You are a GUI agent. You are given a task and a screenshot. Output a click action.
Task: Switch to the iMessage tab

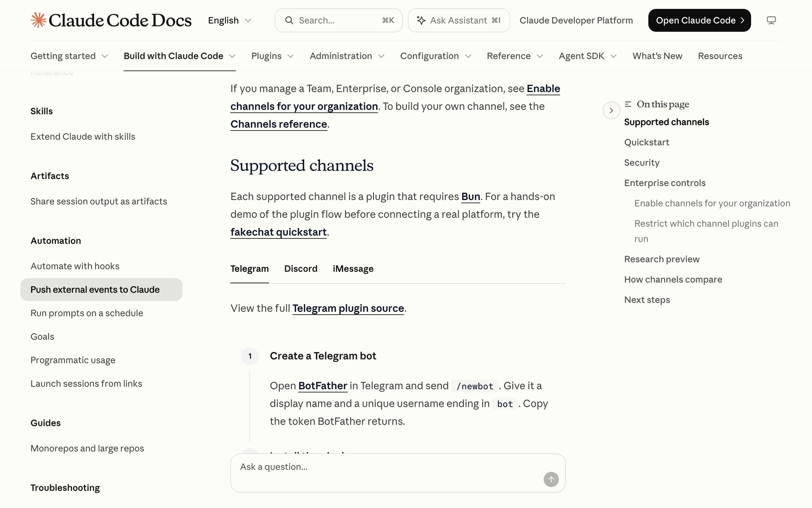353,269
